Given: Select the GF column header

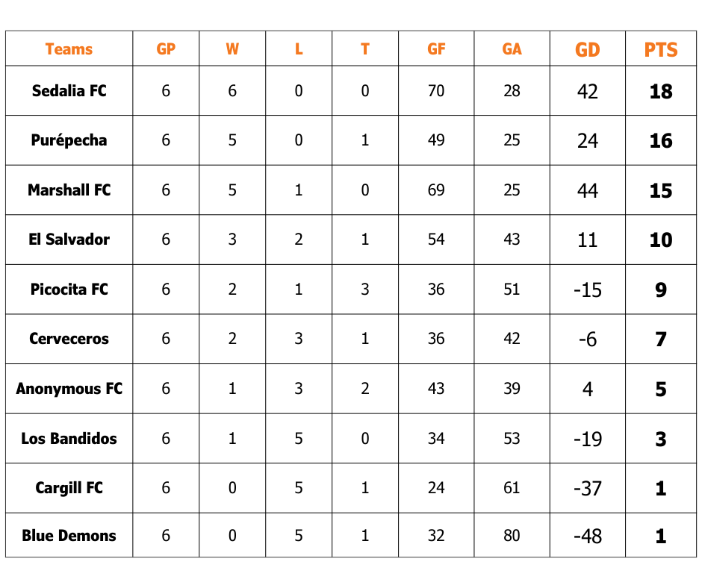Looking at the screenshot, I should click(436, 49).
